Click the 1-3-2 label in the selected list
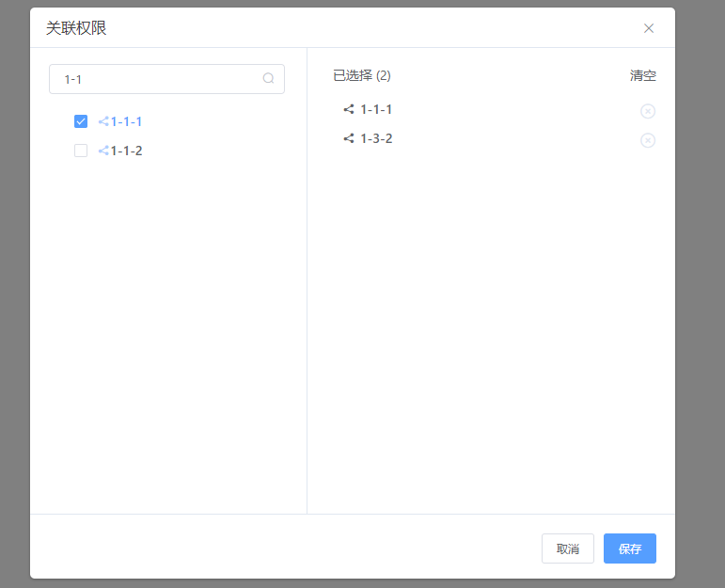Screen dimensions: 725x588 (x=376, y=138)
